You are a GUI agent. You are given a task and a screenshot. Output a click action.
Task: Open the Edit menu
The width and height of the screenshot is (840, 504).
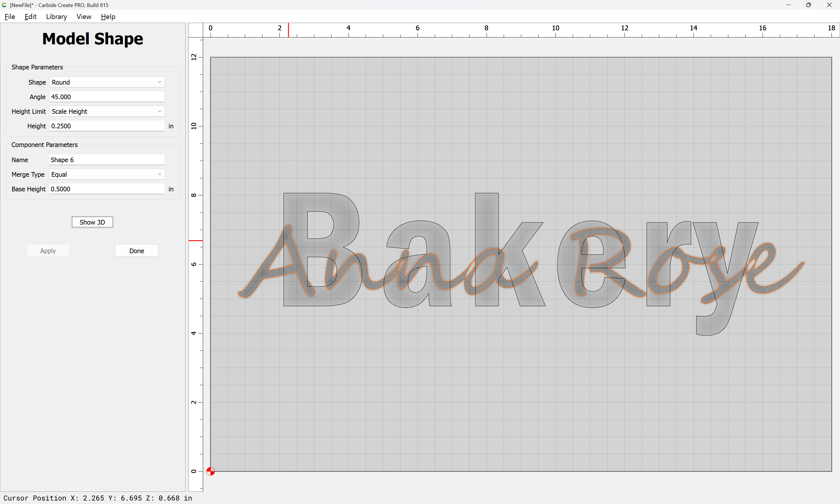pyautogui.click(x=30, y=17)
